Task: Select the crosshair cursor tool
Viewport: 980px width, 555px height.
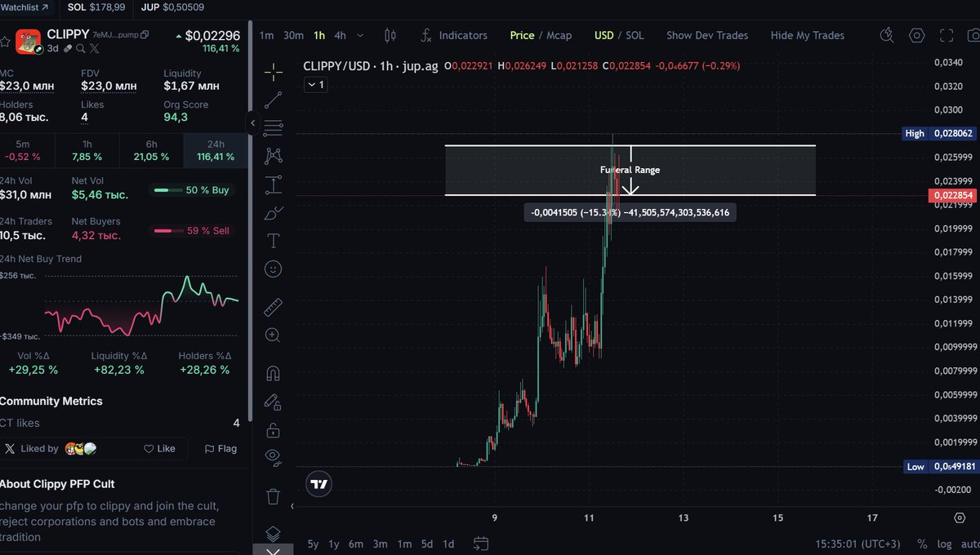Action: pos(274,72)
